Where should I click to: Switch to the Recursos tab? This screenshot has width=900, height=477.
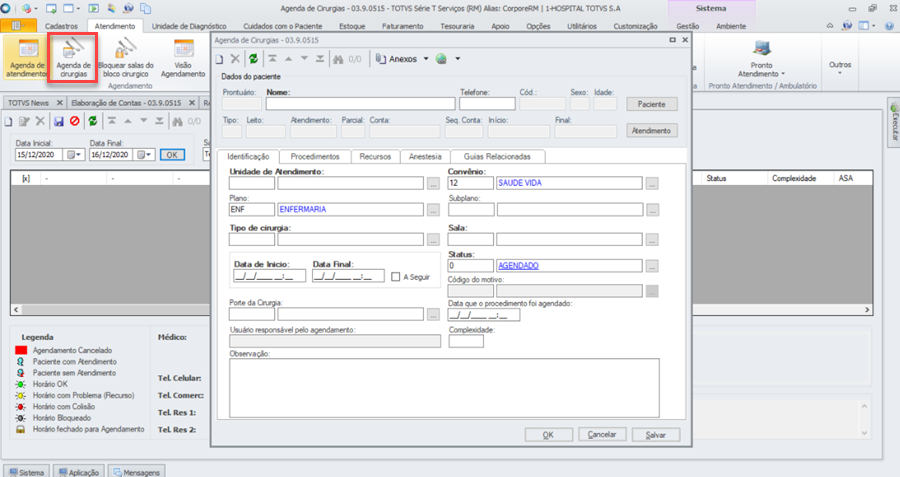375,156
